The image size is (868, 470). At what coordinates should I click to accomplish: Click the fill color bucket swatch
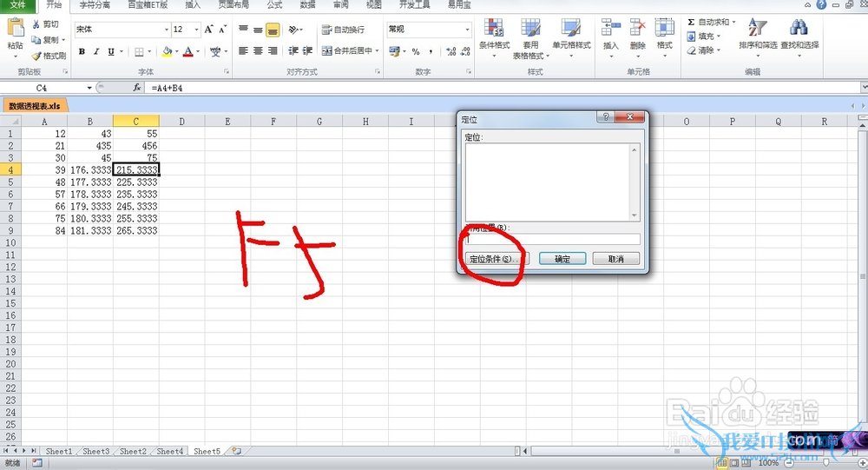[168, 51]
